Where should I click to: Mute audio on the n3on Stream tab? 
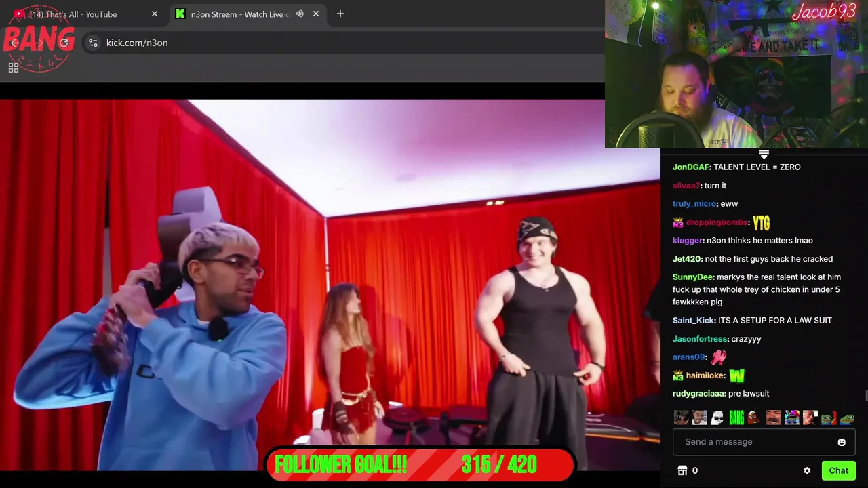tap(299, 14)
